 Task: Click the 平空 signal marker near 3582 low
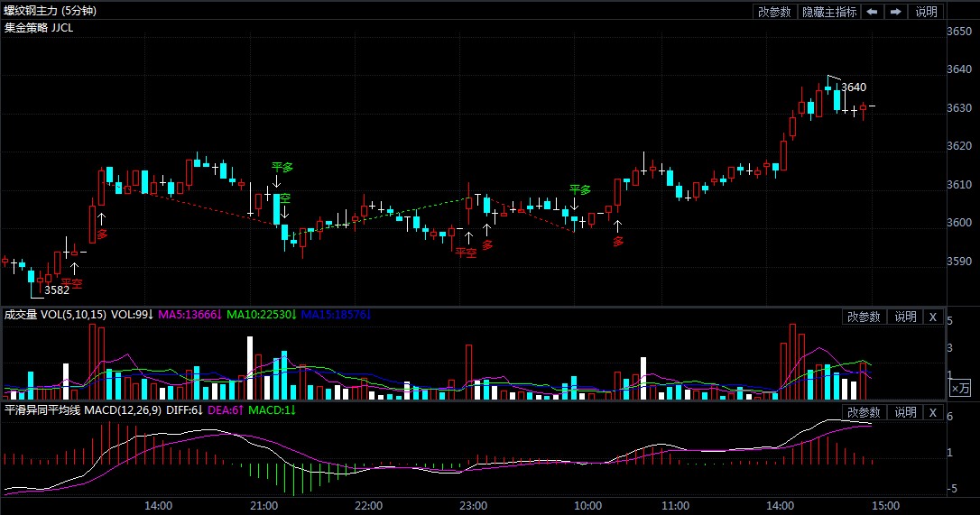pyautogui.click(x=72, y=282)
